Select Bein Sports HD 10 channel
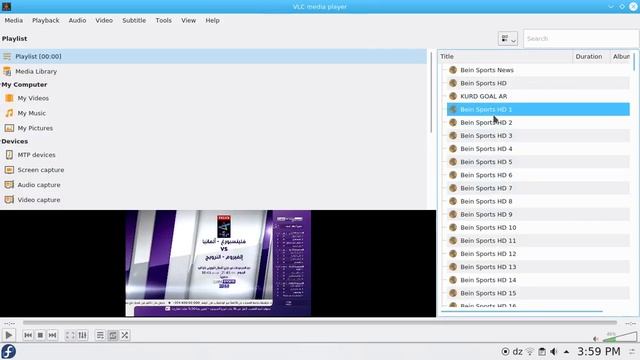640x360 pixels. (538, 227)
